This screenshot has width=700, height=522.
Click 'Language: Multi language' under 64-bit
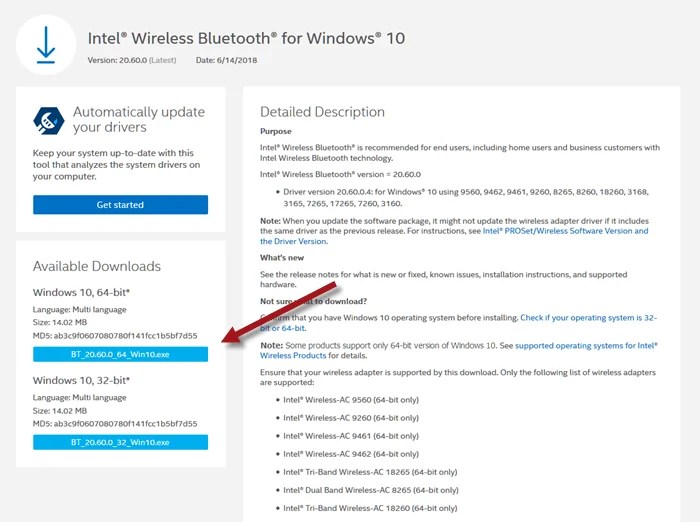(x=79, y=309)
